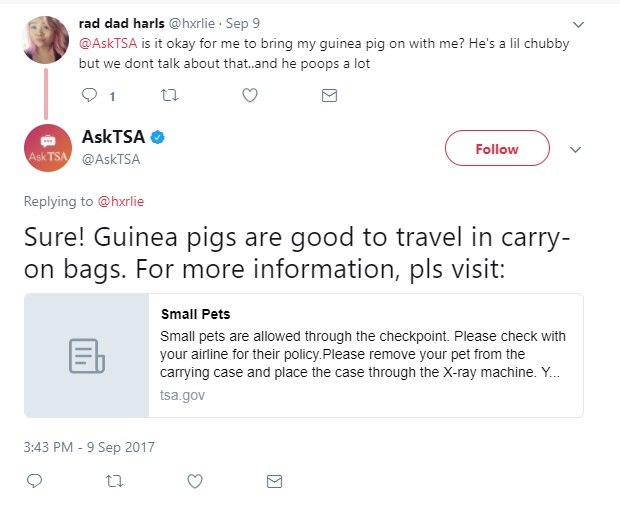
Task: Click the Follow button for AskTSA
Action: (496, 149)
